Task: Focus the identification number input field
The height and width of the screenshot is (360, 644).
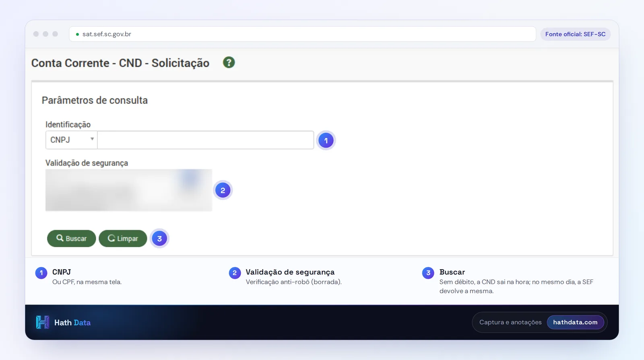Action: click(206, 140)
